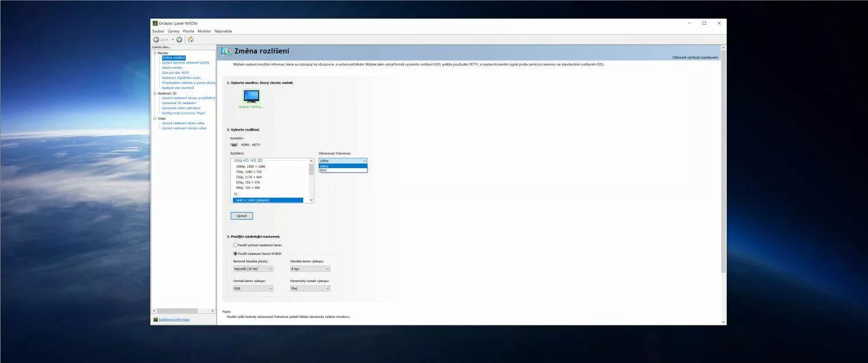Screen dimensions: 868x363
Task: Select Použít nastavení barev NVIDIA radio
Action: [x=235, y=253]
